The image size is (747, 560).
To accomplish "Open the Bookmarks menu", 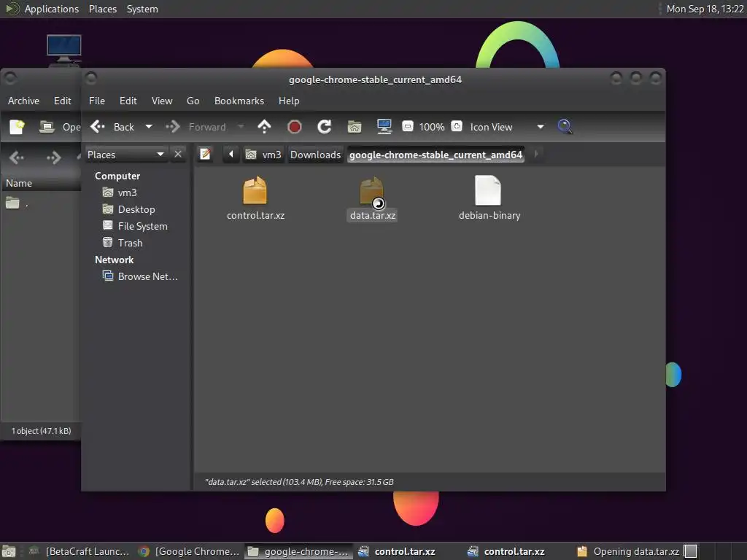I will click(x=239, y=101).
